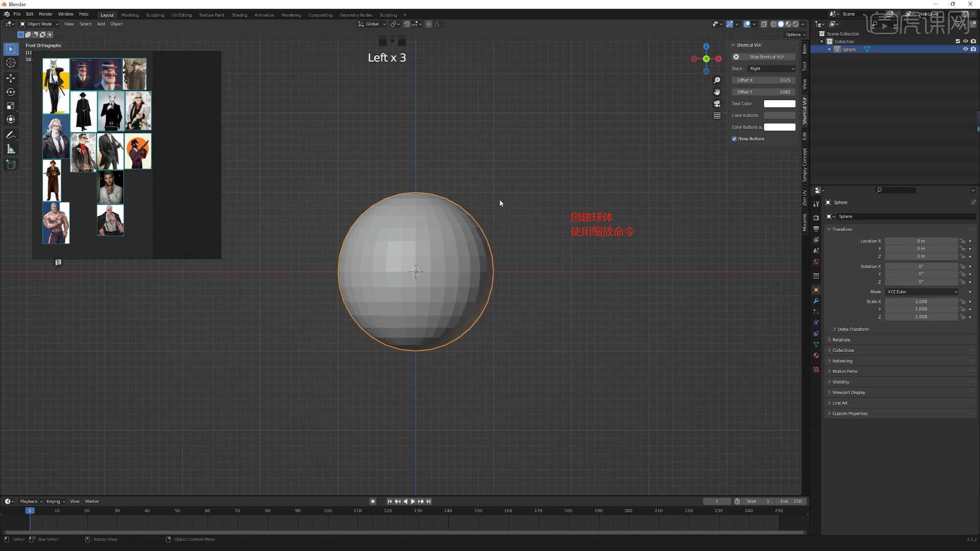Select the Measure tool
Viewport: 980px width, 551px height.
click(x=11, y=148)
